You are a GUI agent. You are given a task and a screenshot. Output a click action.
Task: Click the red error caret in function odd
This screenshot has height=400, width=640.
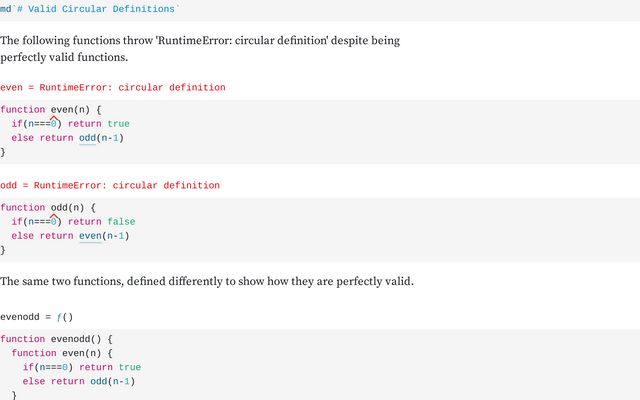[54, 216]
